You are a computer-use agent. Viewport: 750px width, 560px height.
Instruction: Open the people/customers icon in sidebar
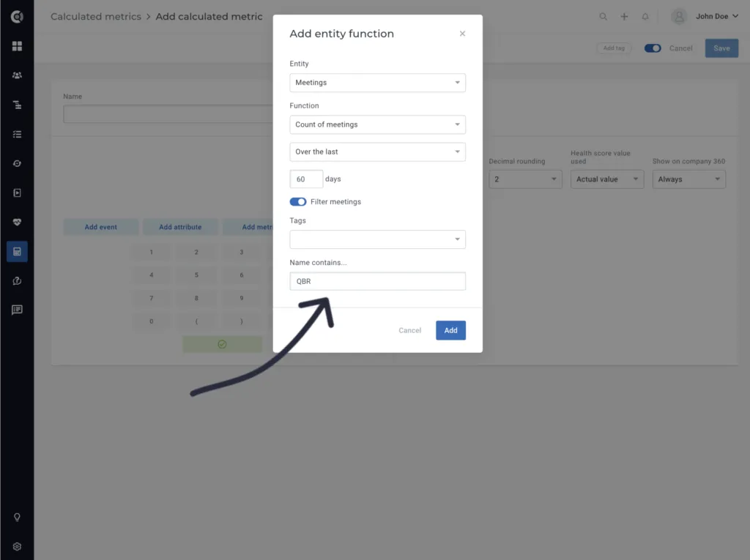(17, 75)
